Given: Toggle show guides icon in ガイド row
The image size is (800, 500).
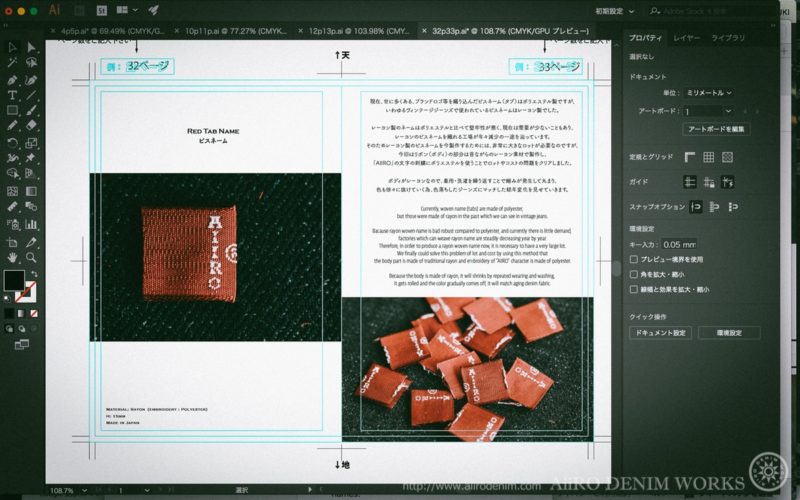Looking at the screenshot, I should click(x=690, y=182).
